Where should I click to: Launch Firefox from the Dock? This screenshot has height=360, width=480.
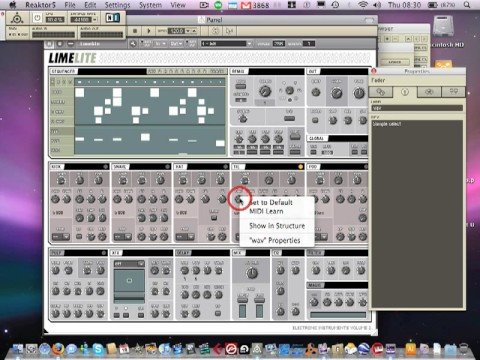click(x=58, y=349)
